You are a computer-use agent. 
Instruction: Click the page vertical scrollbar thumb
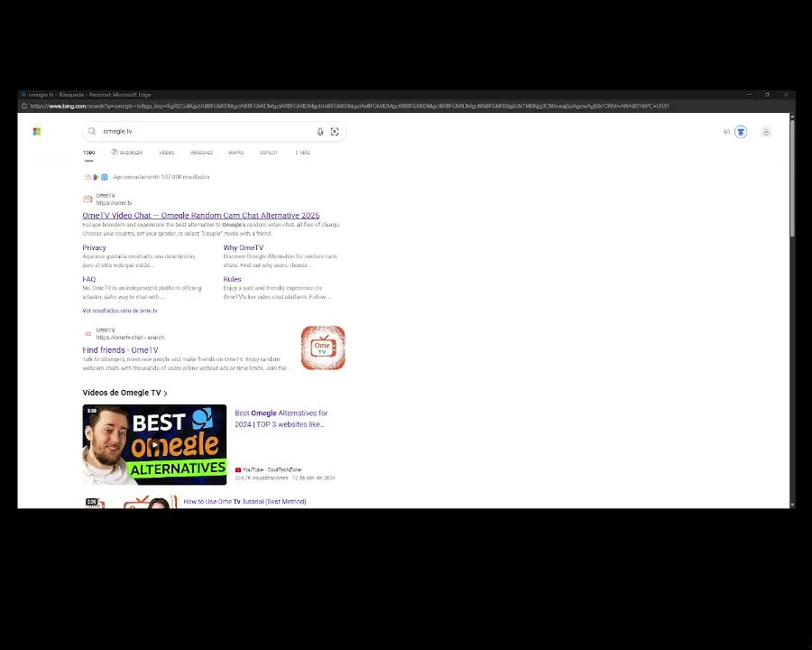792,179
